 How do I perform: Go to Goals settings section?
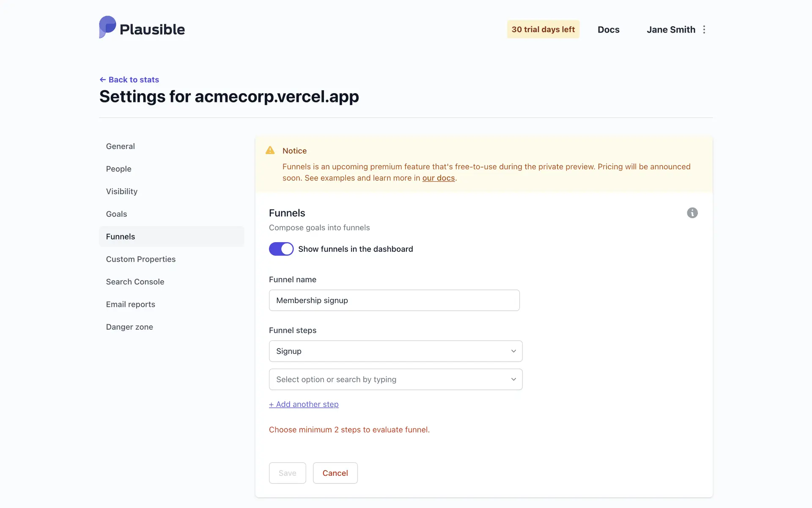(x=116, y=214)
